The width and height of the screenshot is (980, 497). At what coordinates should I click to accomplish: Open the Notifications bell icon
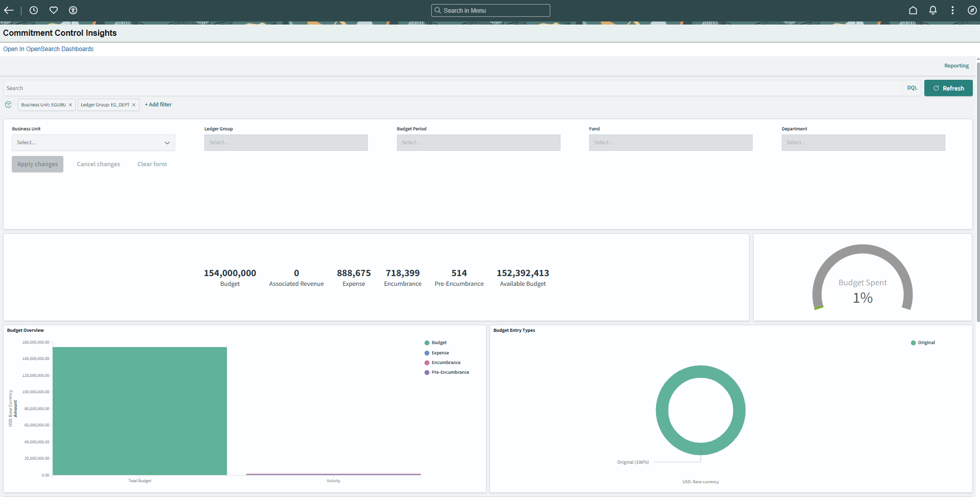(x=932, y=10)
